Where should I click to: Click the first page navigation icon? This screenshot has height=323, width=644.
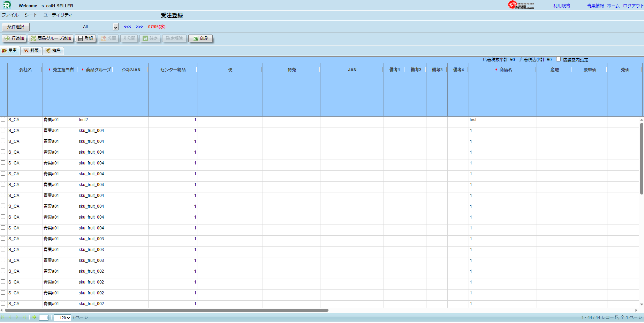pyautogui.click(x=3, y=317)
